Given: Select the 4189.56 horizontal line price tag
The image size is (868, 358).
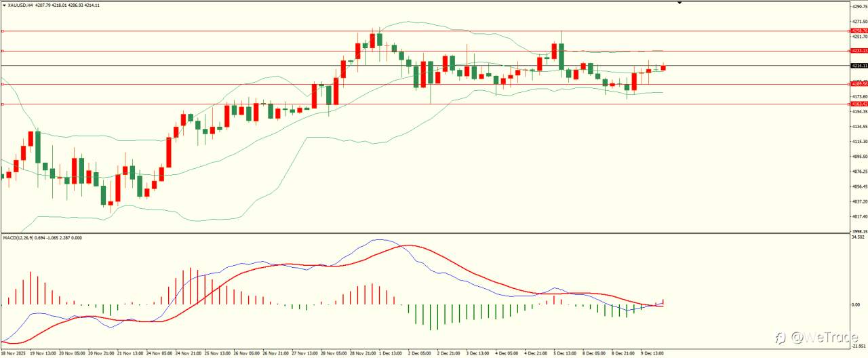Looking at the screenshot, I should click(859, 84).
